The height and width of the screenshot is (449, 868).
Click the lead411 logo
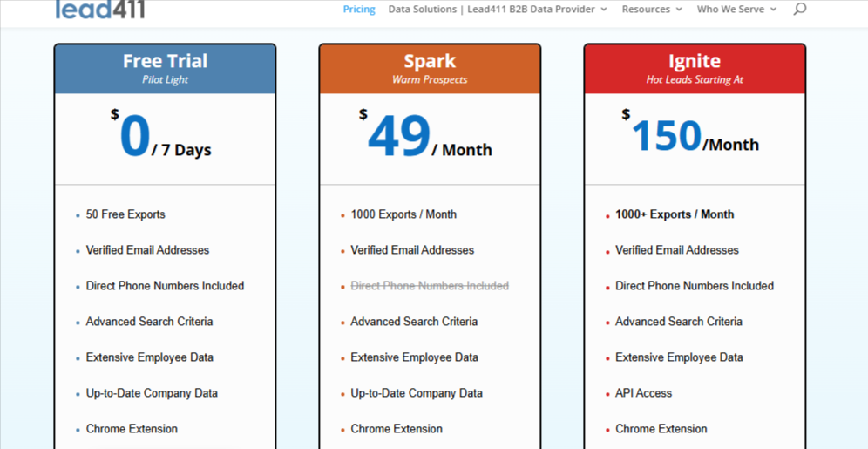tap(99, 10)
